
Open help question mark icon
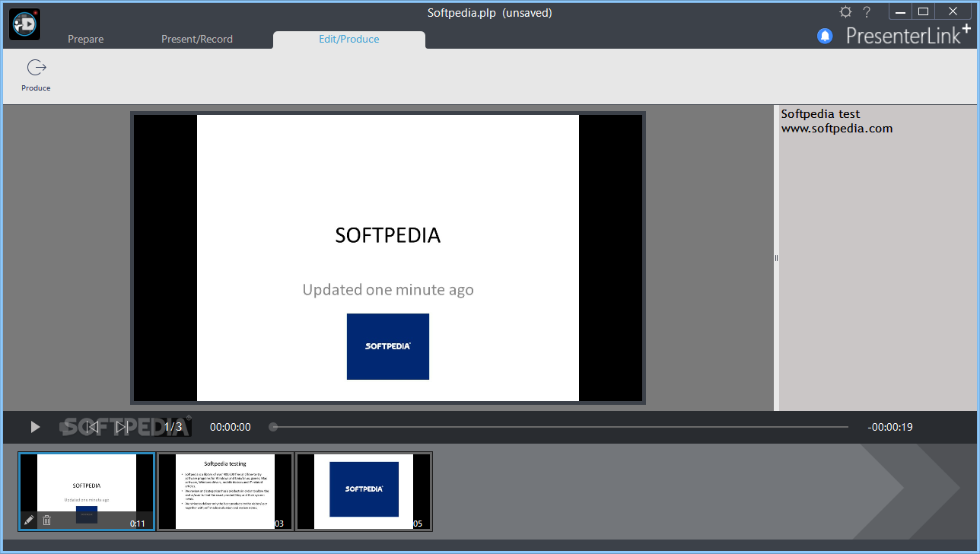[x=867, y=12]
